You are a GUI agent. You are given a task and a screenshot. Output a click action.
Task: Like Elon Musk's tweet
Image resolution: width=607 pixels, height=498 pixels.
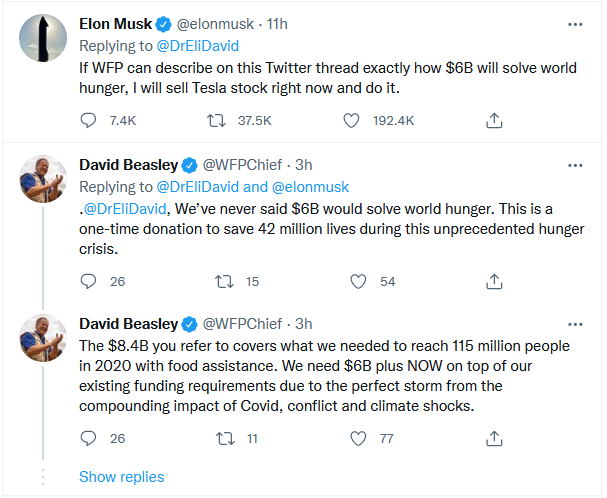tap(351, 121)
